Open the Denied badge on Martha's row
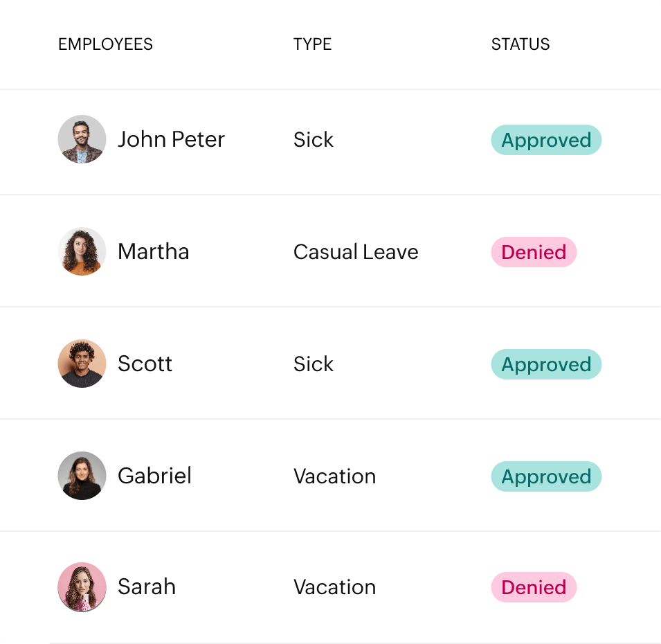The height and width of the screenshot is (644, 661). (x=534, y=252)
